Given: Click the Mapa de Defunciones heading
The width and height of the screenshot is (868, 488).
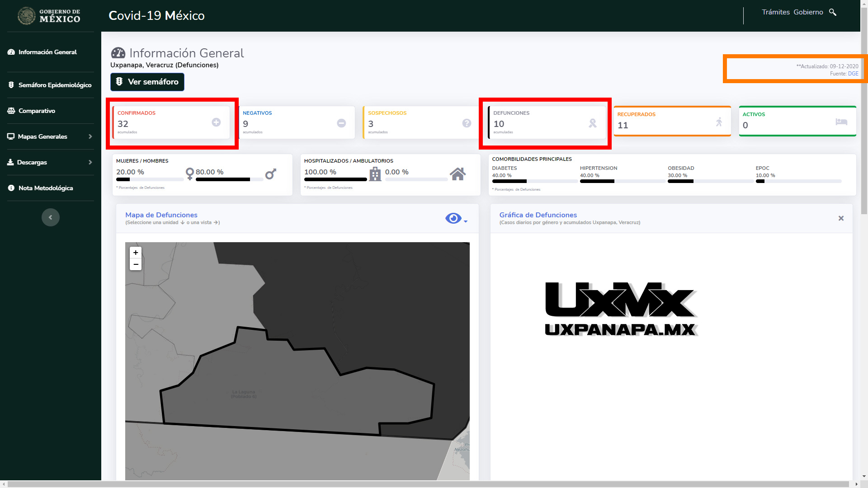Looking at the screenshot, I should 161,215.
